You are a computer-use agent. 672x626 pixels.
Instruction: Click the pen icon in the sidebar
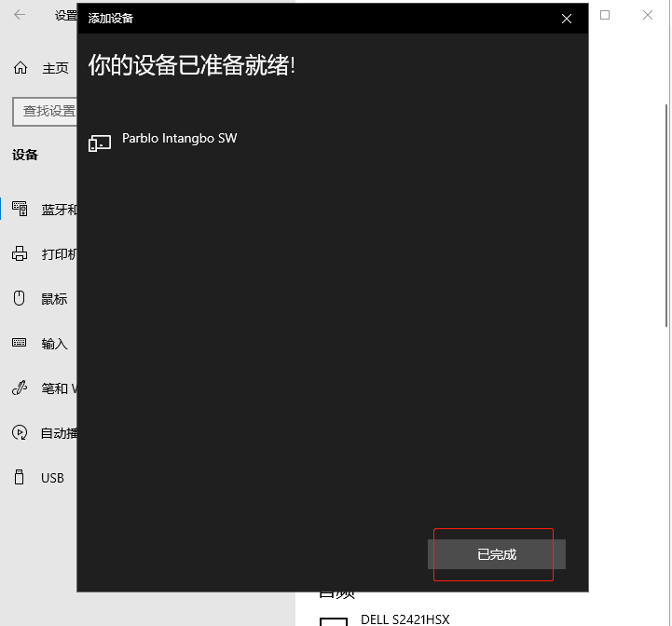(x=20, y=388)
